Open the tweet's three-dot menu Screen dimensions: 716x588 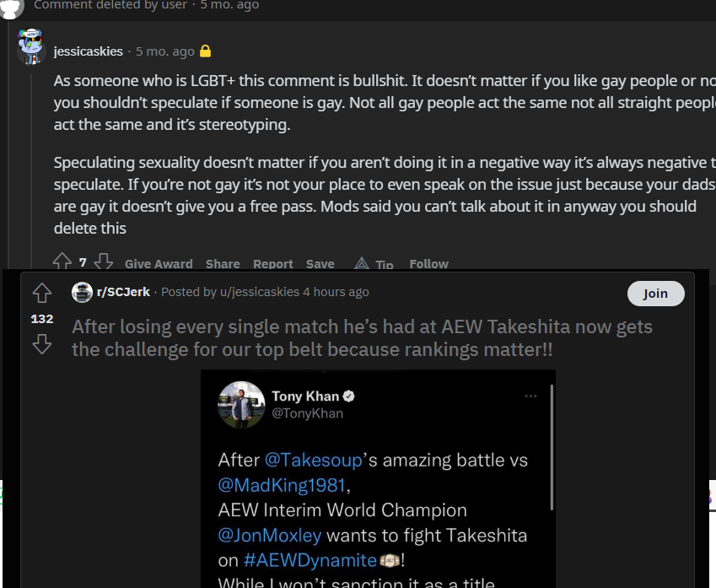(x=530, y=396)
